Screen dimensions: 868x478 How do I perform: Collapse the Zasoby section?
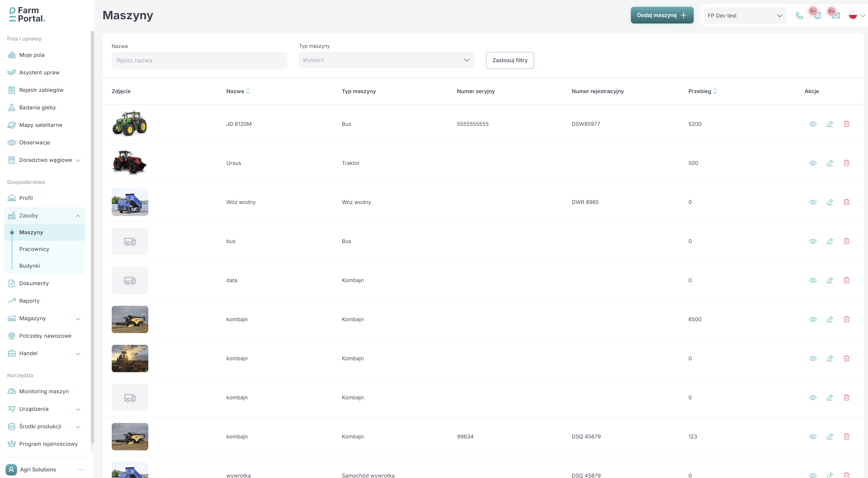coord(78,216)
